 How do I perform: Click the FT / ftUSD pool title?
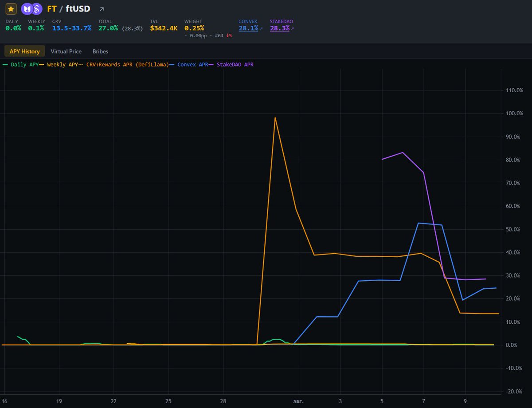[x=69, y=8]
